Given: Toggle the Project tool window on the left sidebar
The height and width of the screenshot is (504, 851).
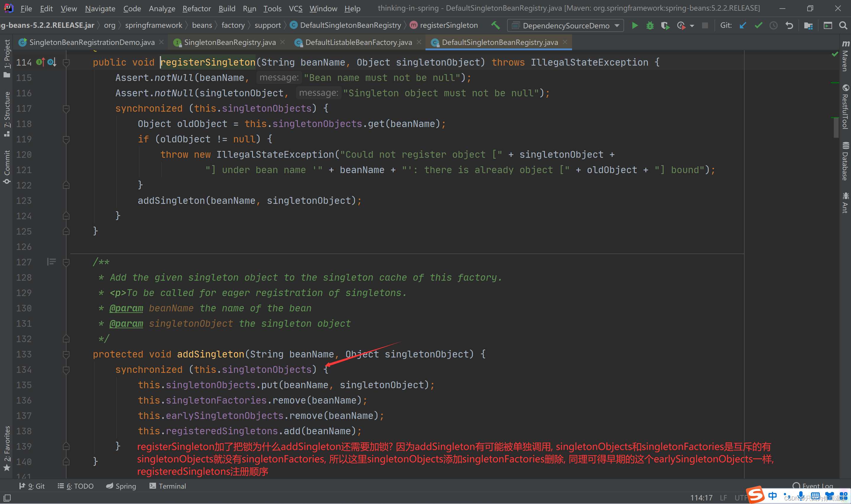Looking at the screenshot, I should 7,58.
